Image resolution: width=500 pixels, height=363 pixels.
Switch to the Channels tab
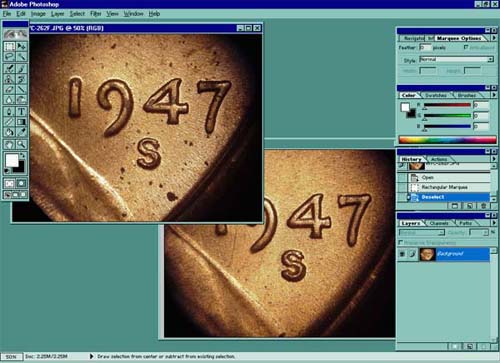click(x=439, y=223)
